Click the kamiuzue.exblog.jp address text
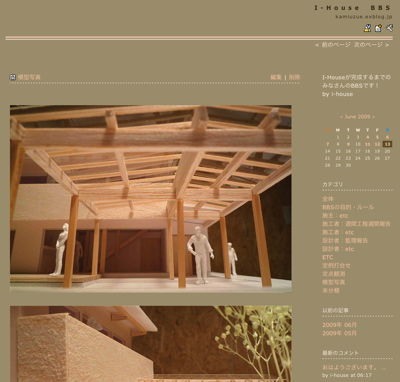 (x=364, y=17)
